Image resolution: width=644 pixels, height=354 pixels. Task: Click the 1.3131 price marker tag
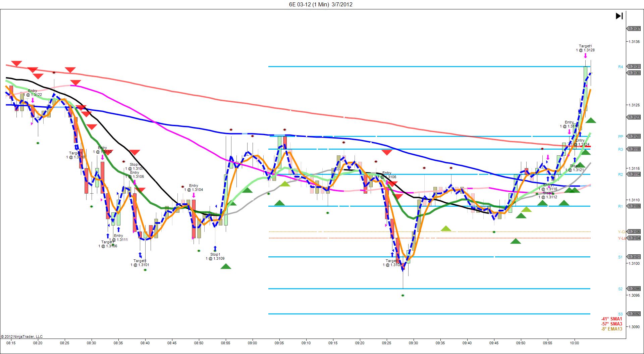click(634, 67)
